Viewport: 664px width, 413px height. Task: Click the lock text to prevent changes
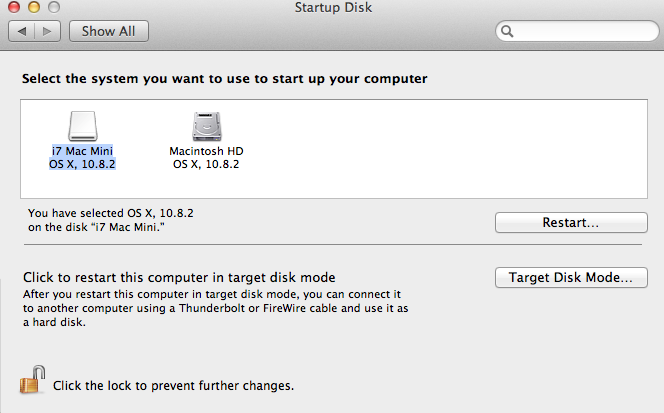click(173, 386)
